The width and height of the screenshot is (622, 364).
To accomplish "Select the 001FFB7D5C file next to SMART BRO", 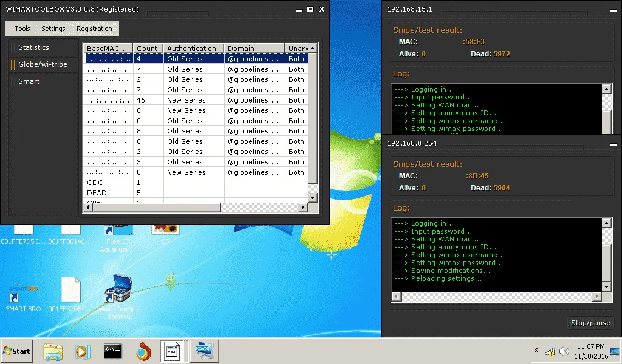I will pos(70,294).
